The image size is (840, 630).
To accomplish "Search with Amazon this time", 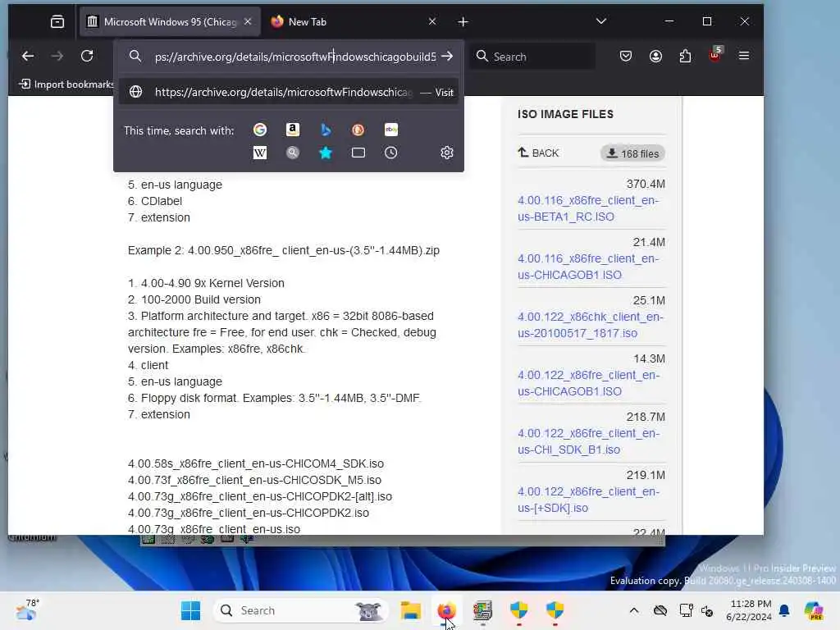I will point(293,130).
